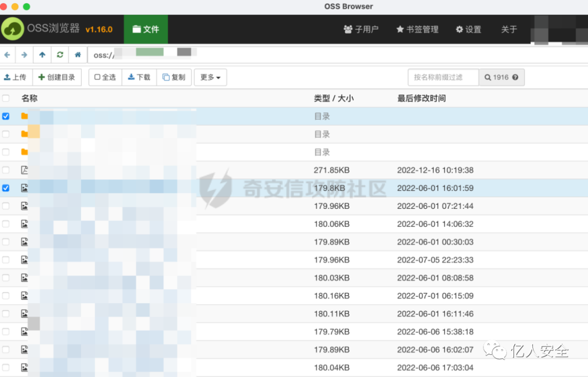
Task: Check the box for the 271.85KB file
Action: (x=5, y=170)
